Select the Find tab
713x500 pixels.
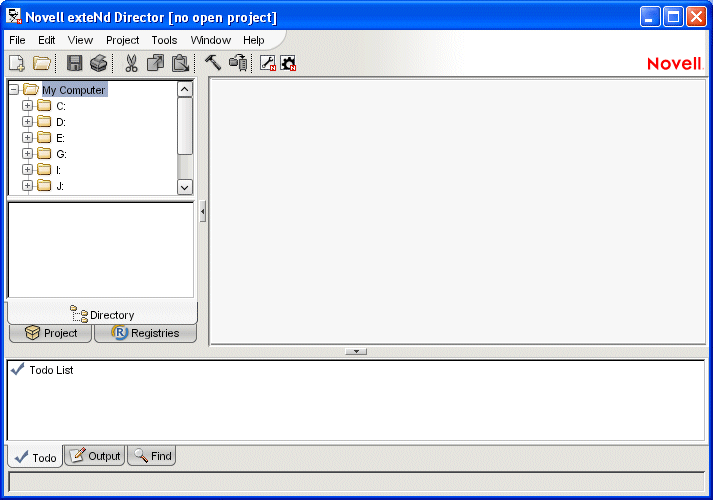151,455
